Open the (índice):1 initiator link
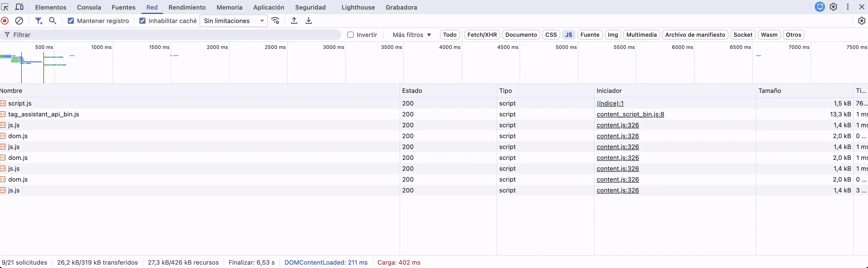This screenshot has height=268, width=868. point(610,103)
